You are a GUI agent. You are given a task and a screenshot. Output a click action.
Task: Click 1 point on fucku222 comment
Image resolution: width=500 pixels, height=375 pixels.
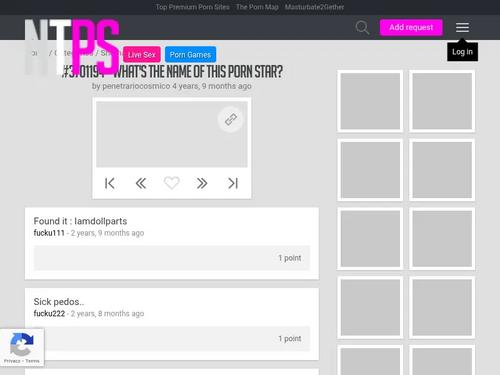(x=290, y=339)
